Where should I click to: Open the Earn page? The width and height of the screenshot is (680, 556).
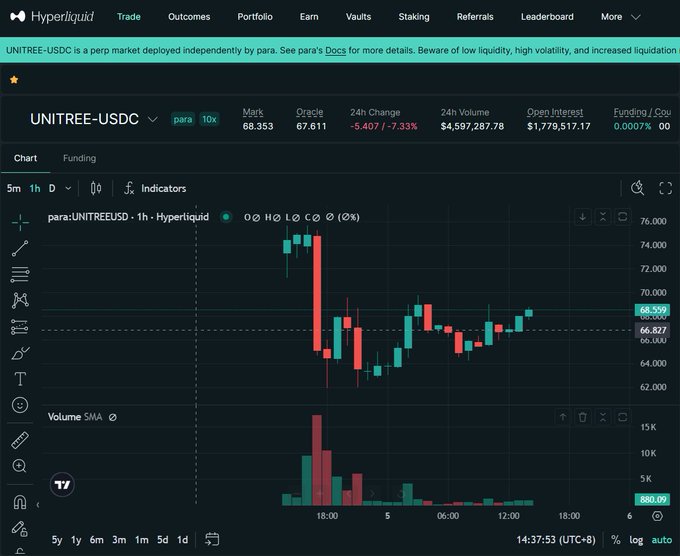coord(309,17)
